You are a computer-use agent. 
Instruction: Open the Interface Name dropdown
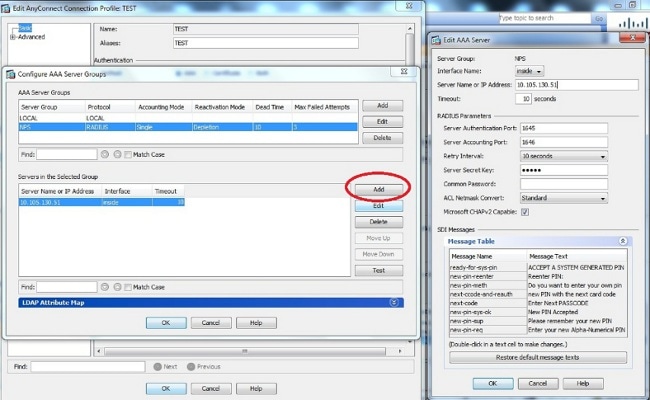point(529,71)
